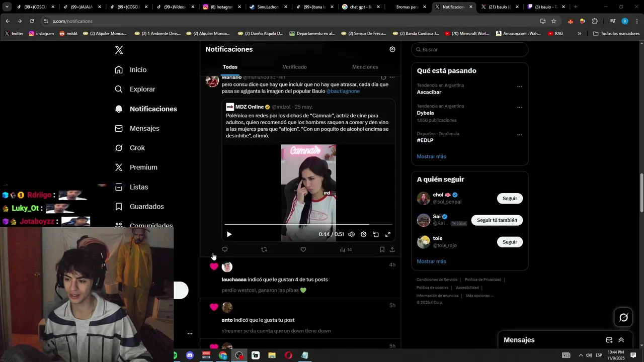This screenshot has height=362, width=644.
Task: Open the Dybala trend
Action: [x=425, y=113]
